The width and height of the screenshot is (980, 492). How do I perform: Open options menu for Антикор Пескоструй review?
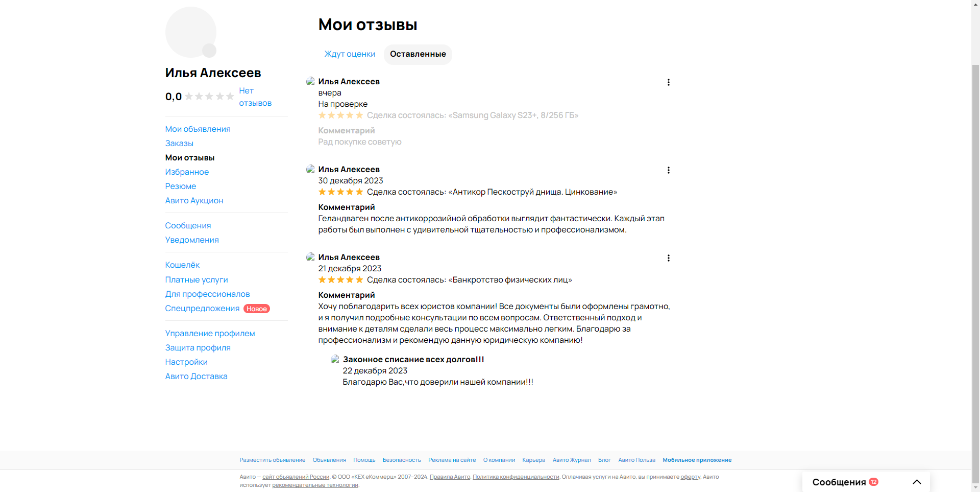tap(668, 170)
